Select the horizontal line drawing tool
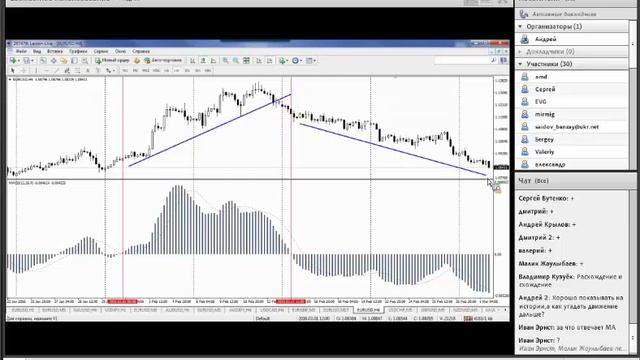640x360 pixels. (x=46, y=71)
